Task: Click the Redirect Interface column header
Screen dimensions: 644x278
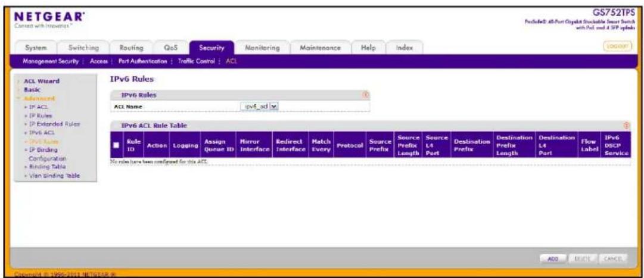Action: tap(290, 145)
